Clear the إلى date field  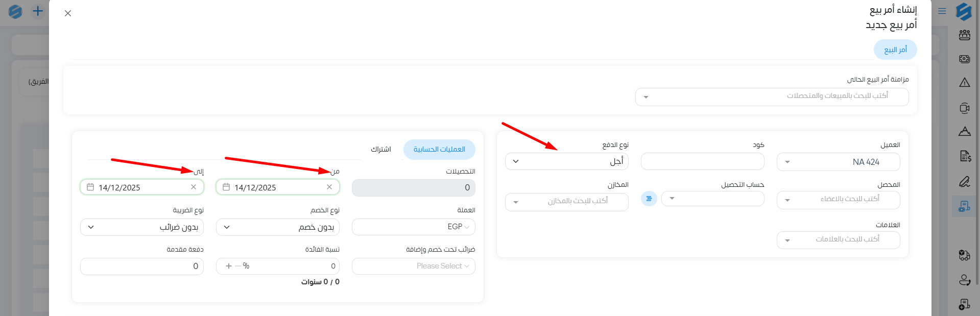tap(194, 187)
